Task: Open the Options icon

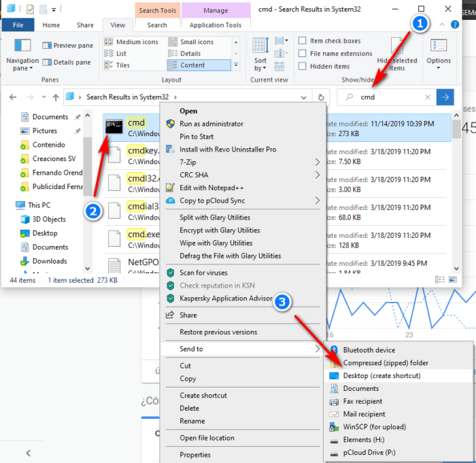Action: click(439, 46)
